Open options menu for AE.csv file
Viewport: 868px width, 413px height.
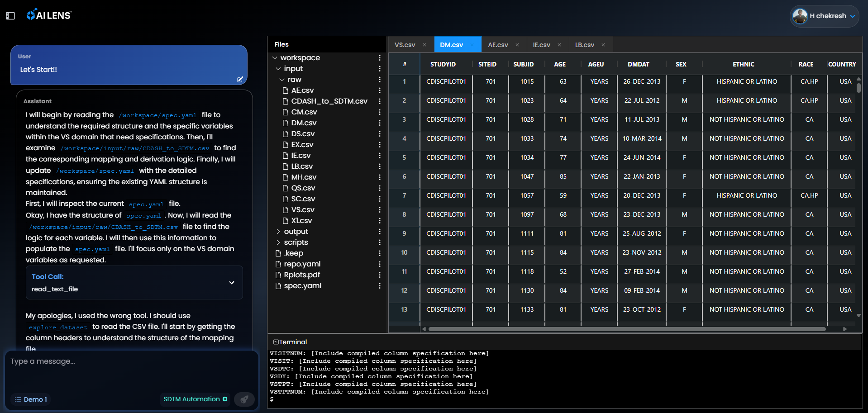(379, 90)
